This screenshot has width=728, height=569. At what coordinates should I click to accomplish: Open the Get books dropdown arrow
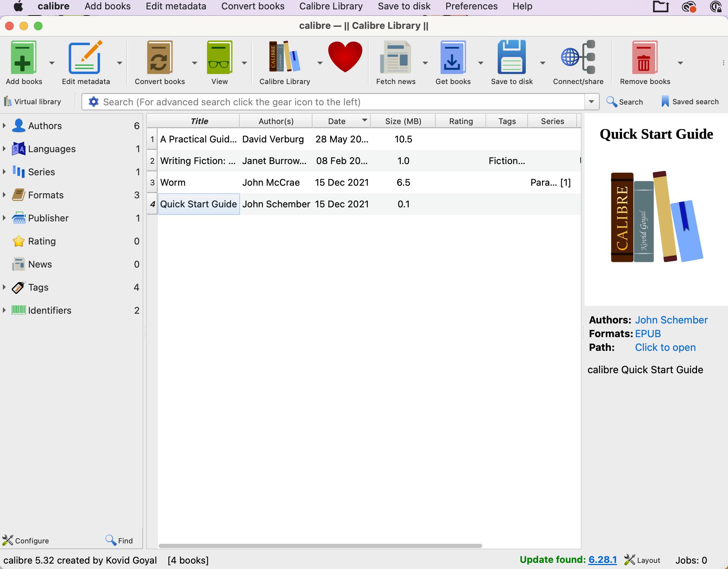click(481, 63)
